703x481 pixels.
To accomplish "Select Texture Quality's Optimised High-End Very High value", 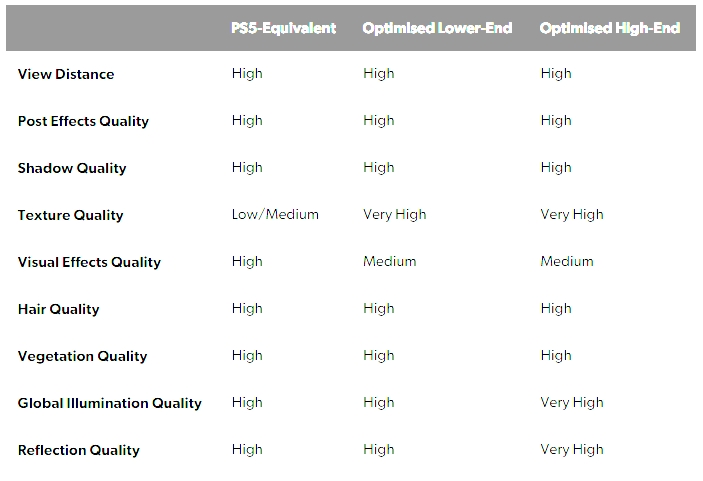I will tap(571, 214).
